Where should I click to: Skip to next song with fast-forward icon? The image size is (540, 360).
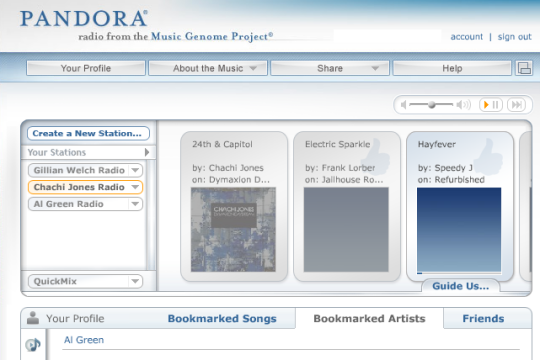(517, 104)
